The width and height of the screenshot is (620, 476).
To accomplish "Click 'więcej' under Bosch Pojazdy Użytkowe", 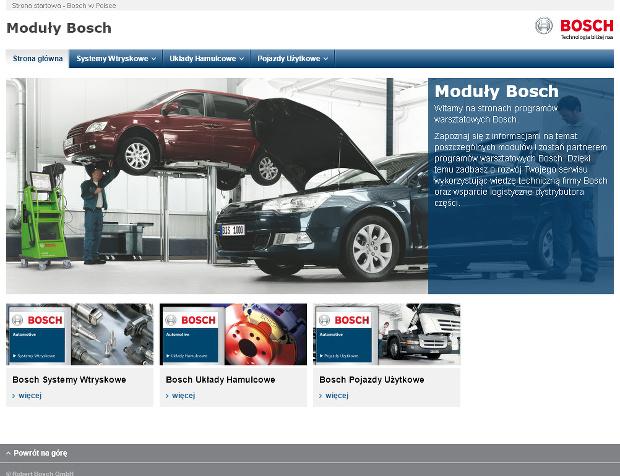I will click(337, 395).
